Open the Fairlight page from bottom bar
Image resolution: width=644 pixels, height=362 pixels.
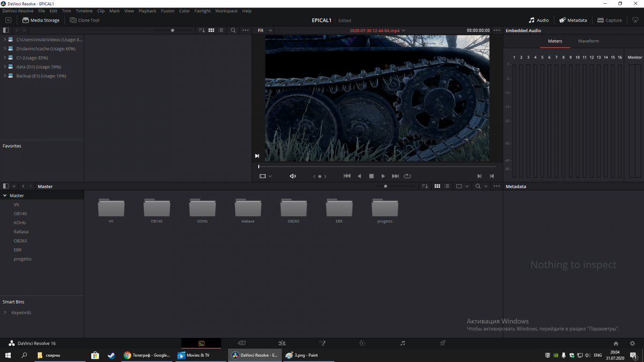coord(402,343)
